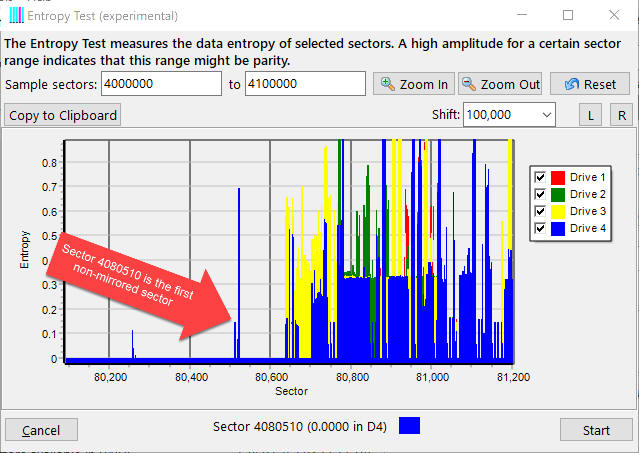Viewport: 639px width, 453px height.
Task: Hide Drive 4 using its checkbox
Action: pos(540,229)
